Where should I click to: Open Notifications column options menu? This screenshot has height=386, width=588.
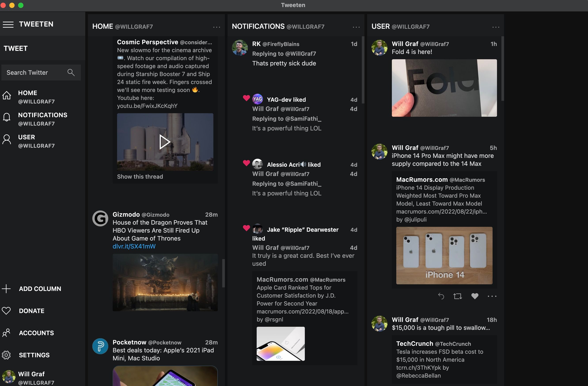point(356,27)
